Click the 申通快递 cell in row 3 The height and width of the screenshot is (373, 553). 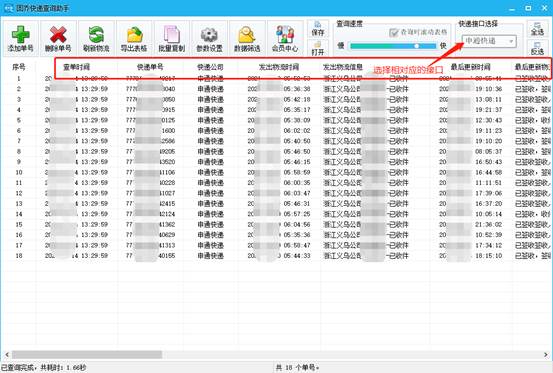(211, 99)
